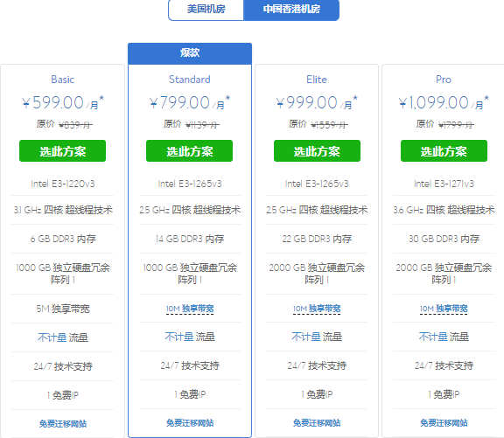This screenshot has height=438, width=504.
Task: Click the Elite plan title
Action: pyautogui.click(x=317, y=80)
